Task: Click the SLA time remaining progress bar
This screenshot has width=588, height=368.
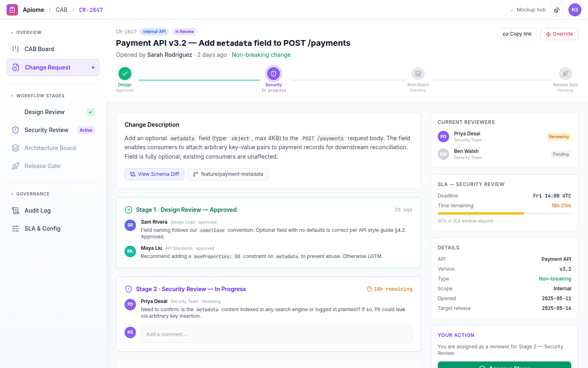Action: coord(504,213)
